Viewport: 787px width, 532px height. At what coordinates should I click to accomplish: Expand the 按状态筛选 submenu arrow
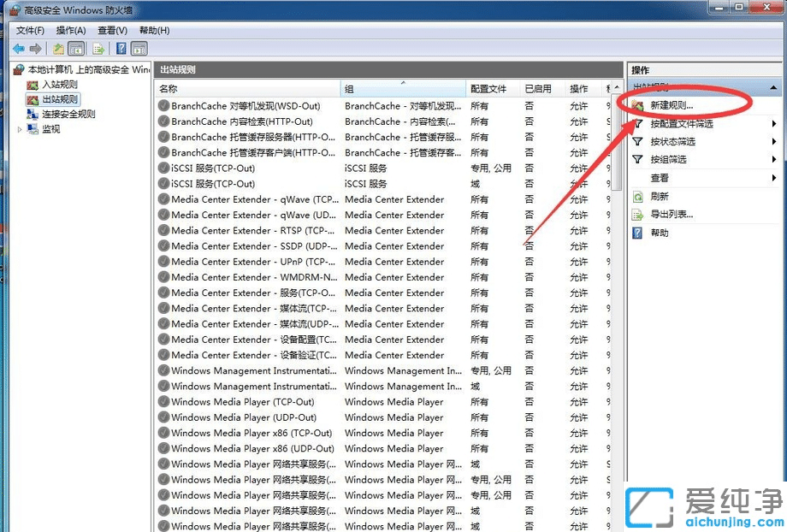[x=774, y=141]
